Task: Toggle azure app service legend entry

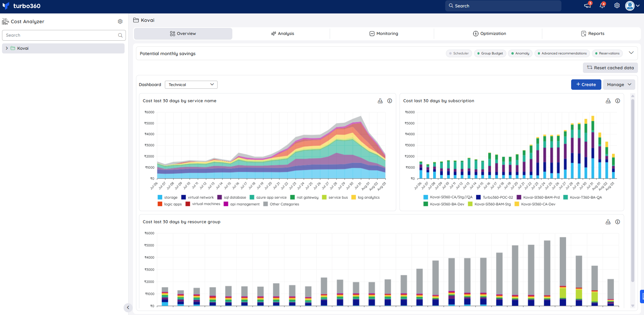Action: [x=268, y=197]
